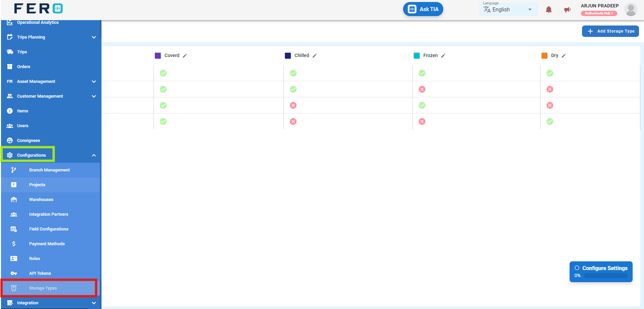The image size is (644, 309).
Task: Open the Language English dropdown
Action: (508, 9)
